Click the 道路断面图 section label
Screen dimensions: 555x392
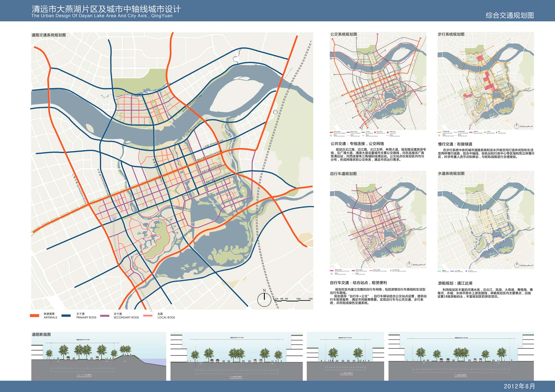pos(41,334)
